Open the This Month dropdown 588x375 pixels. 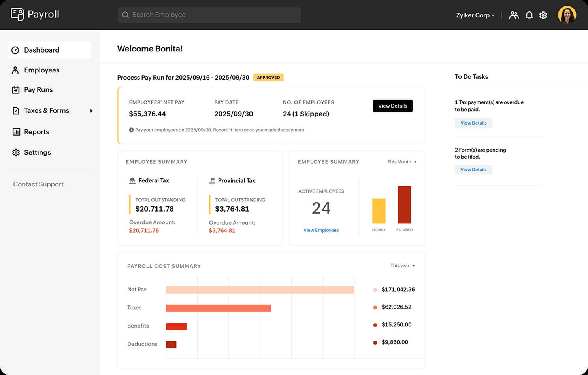(401, 161)
